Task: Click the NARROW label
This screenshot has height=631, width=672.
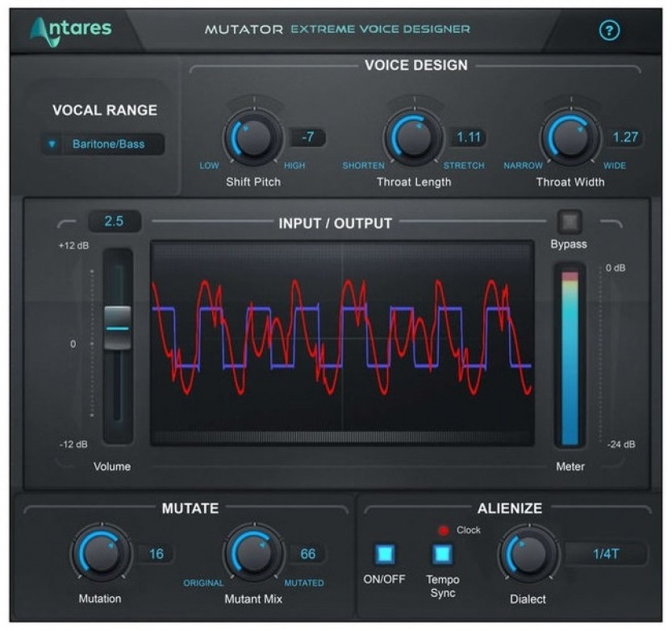Action: [523, 165]
